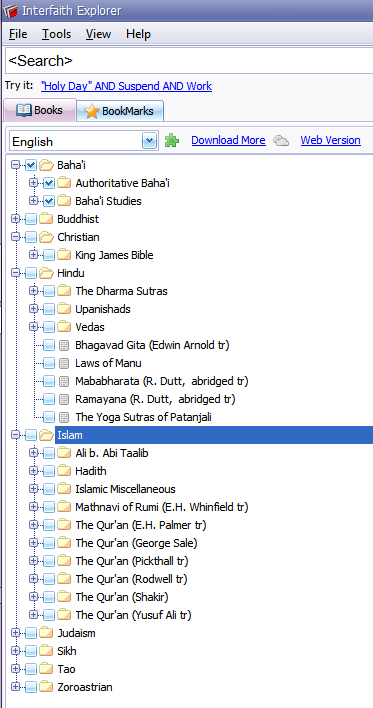373x708 pixels.
Task: Expand the Buddhist tree node
Action: (x=16, y=219)
